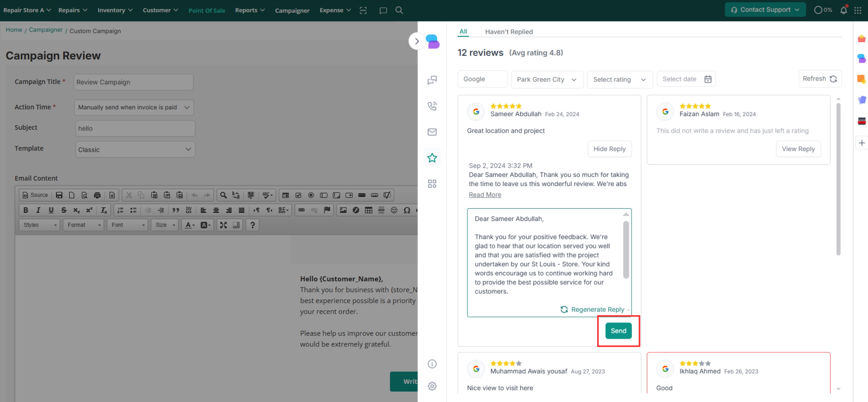Open the Action Time dropdown
The width and height of the screenshot is (868, 402).
(134, 108)
